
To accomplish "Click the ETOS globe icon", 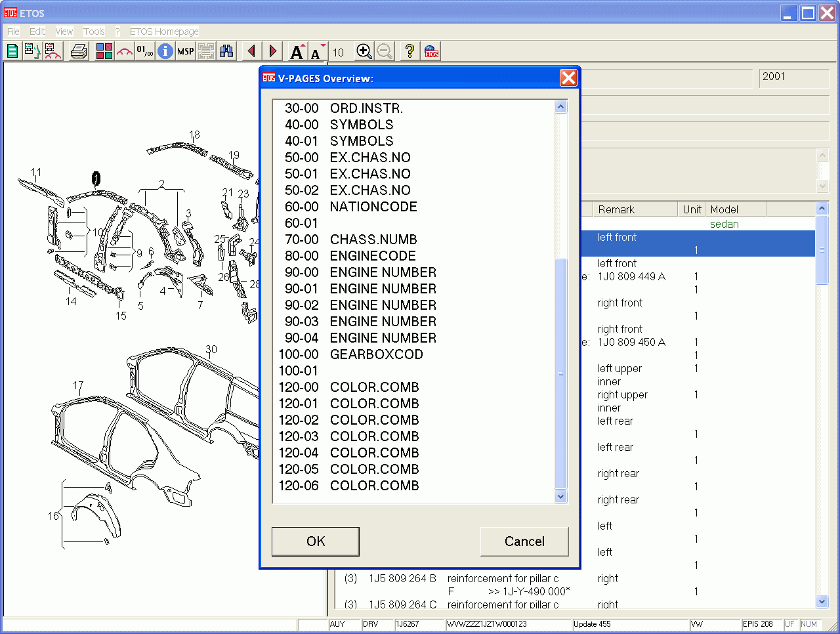I will (431, 51).
